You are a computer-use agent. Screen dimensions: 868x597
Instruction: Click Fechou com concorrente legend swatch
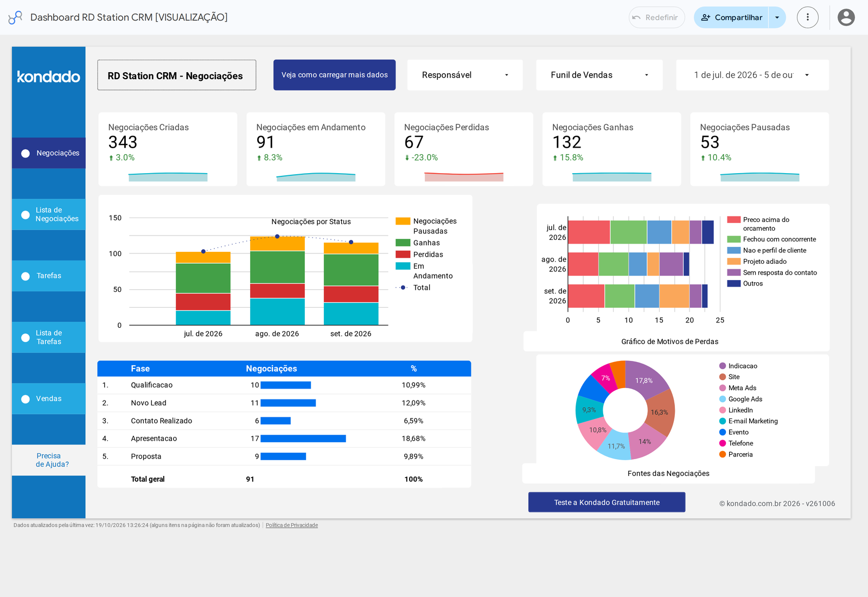(x=733, y=239)
